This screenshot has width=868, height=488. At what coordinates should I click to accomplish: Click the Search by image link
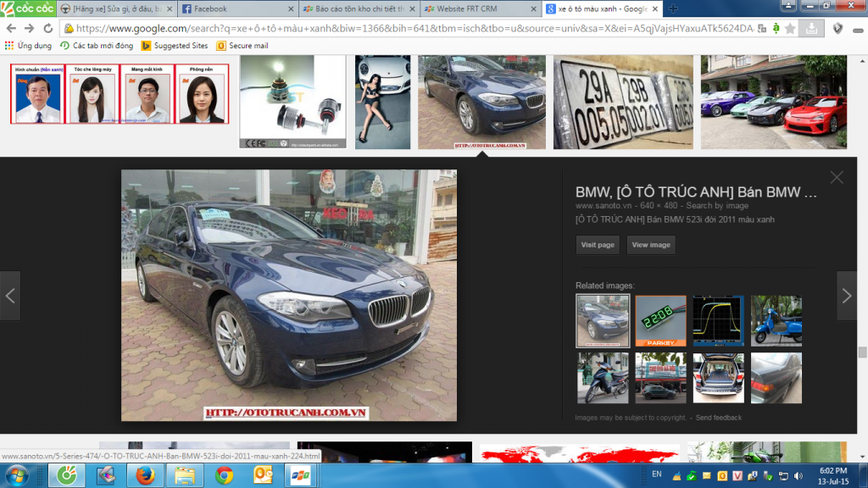(x=717, y=205)
